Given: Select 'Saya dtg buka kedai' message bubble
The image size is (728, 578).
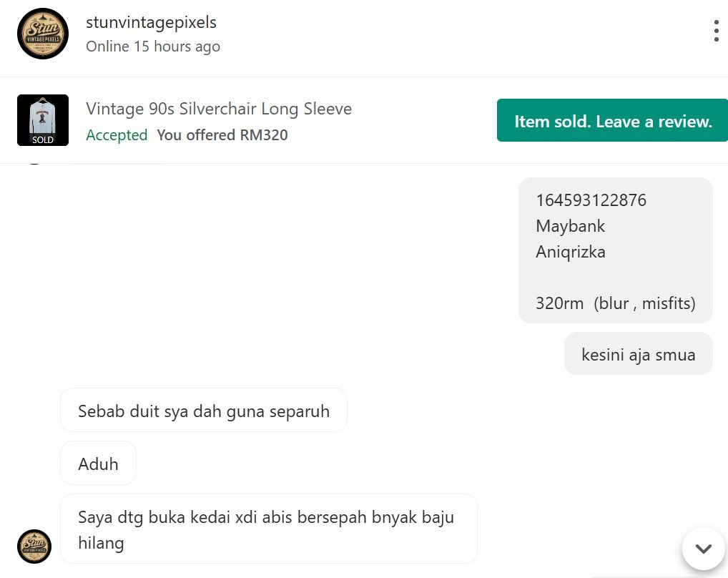Looking at the screenshot, I should [269, 529].
